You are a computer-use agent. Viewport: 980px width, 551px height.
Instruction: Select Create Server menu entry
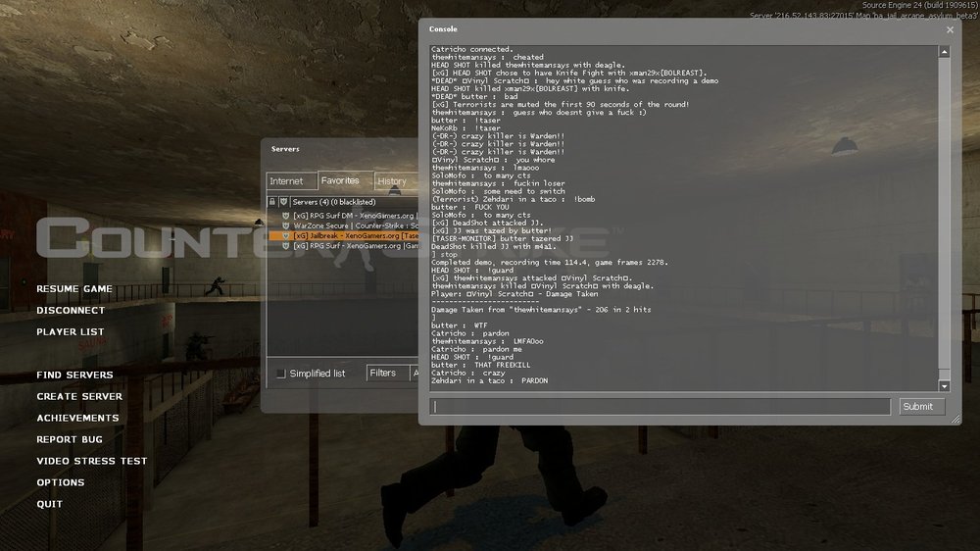79,396
